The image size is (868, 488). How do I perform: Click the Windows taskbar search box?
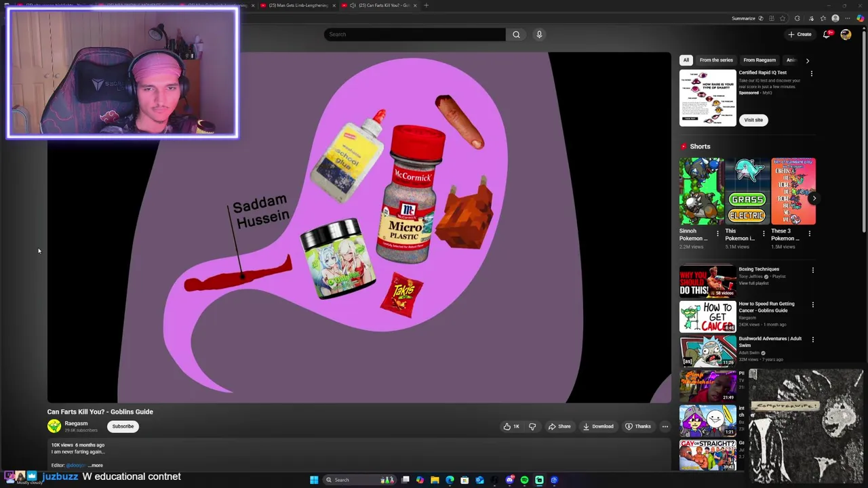tap(361, 480)
